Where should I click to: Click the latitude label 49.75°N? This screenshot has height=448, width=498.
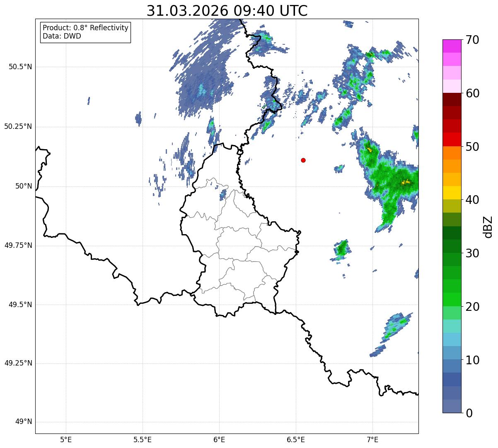[18, 245]
